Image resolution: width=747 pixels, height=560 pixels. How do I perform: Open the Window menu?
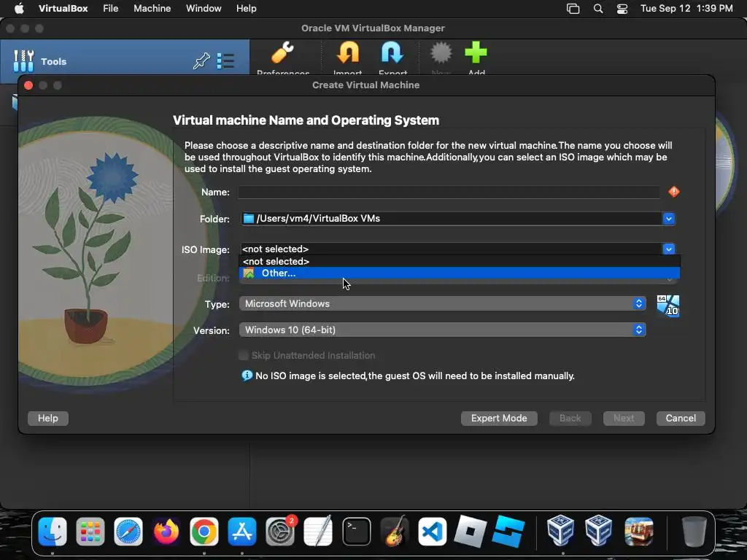(204, 9)
